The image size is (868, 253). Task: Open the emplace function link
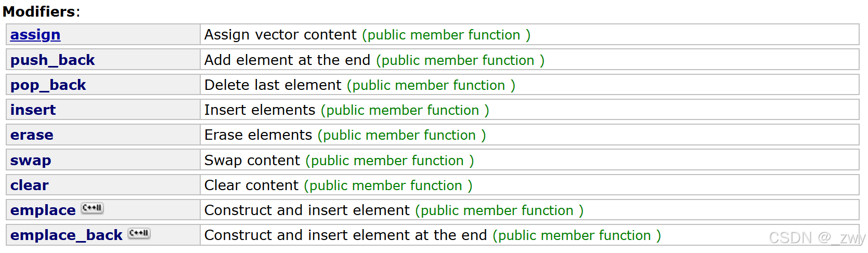tap(43, 210)
